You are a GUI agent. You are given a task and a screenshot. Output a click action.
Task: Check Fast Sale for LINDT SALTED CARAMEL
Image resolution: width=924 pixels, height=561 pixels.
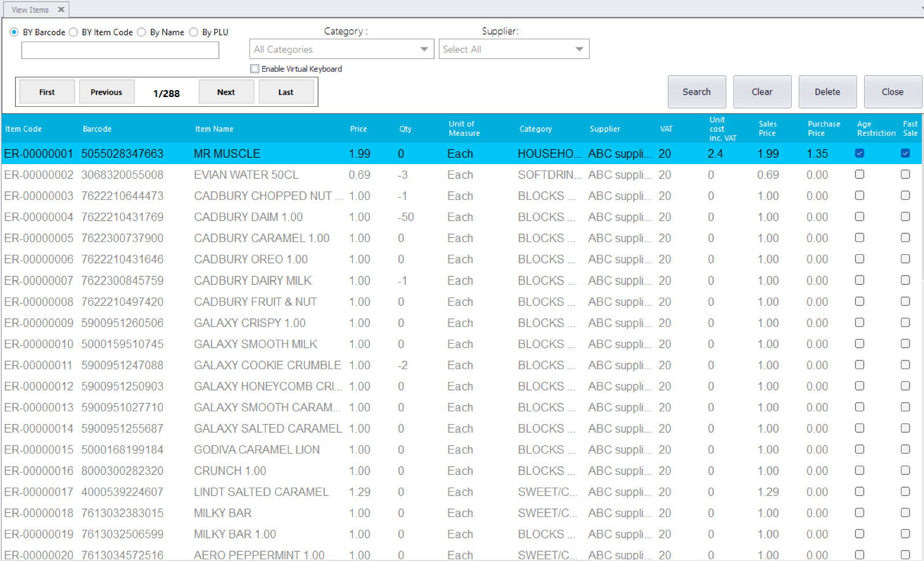click(905, 492)
